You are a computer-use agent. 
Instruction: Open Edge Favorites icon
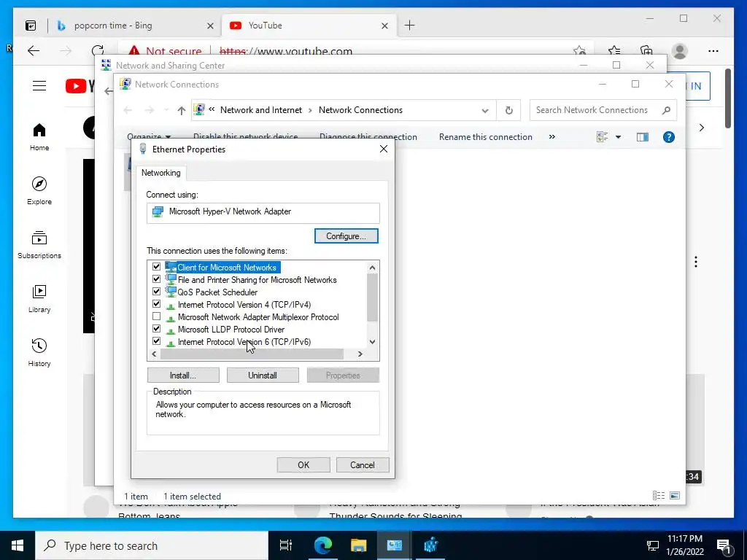(x=614, y=50)
